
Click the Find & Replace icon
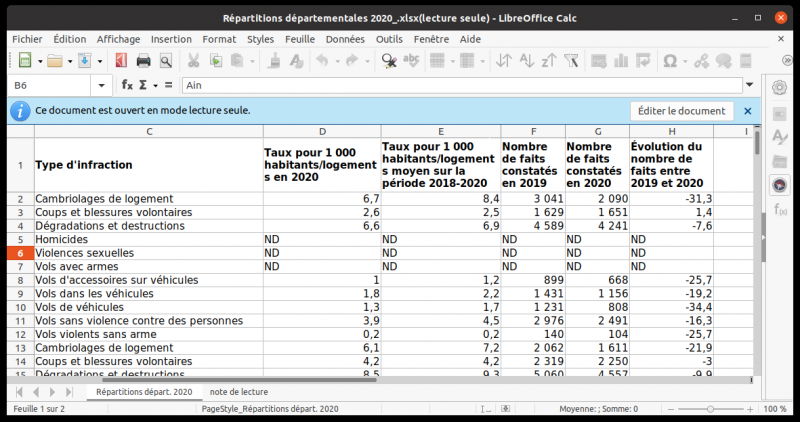tap(388, 61)
